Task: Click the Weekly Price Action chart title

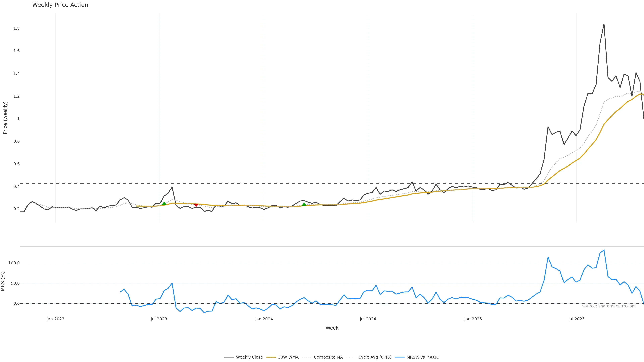Action: [60, 5]
